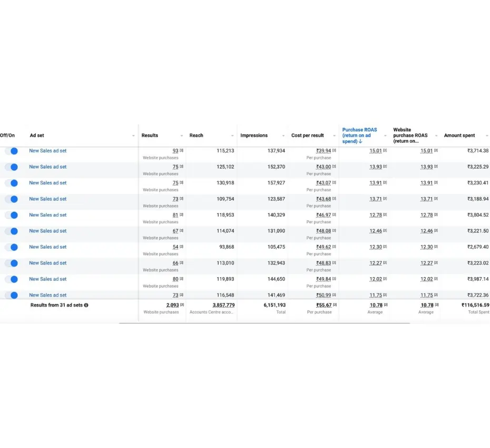Sort by Purchase ROAS (return on ad spend) header
This screenshot has width=490, height=448.
tap(359, 135)
